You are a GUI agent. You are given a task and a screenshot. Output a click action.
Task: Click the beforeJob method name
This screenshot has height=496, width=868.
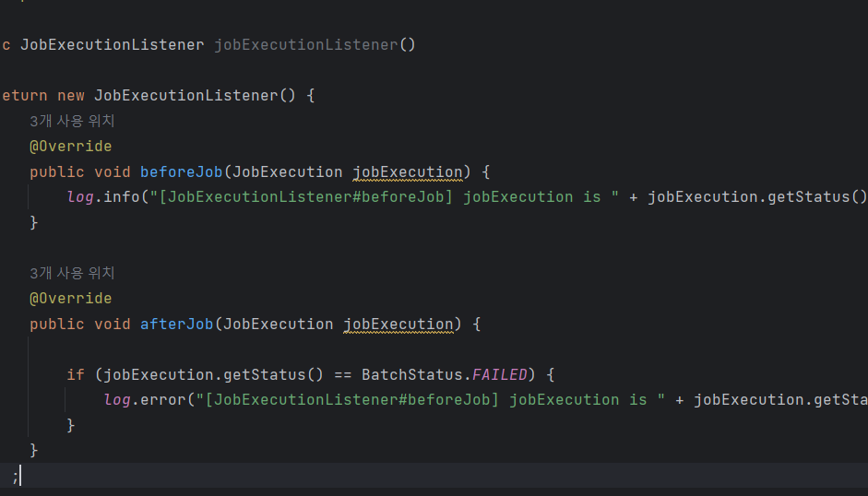click(x=181, y=172)
